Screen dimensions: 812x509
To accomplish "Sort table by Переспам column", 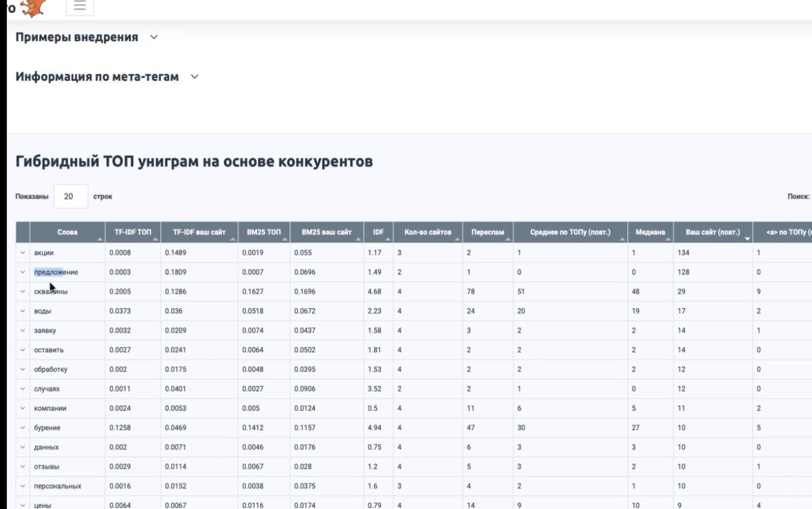I will click(x=488, y=232).
